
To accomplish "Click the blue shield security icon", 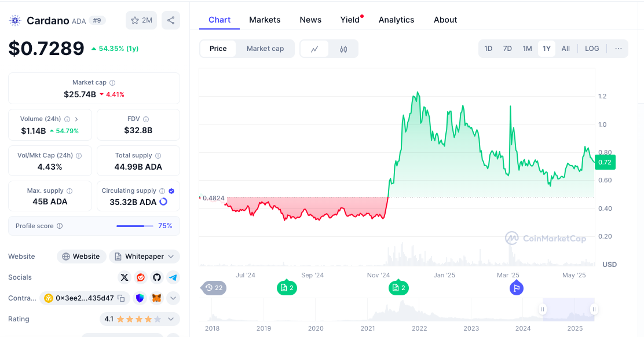I will click(140, 298).
